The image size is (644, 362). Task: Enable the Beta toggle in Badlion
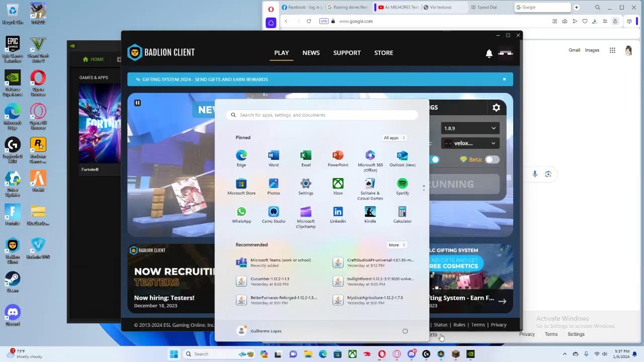pyautogui.click(x=492, y=159)
